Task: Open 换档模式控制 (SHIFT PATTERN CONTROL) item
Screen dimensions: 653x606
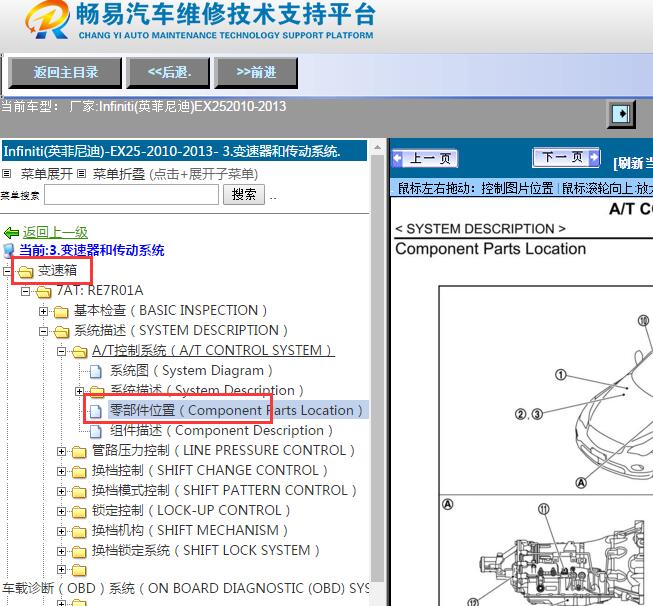Action: (x=224, y=490)
